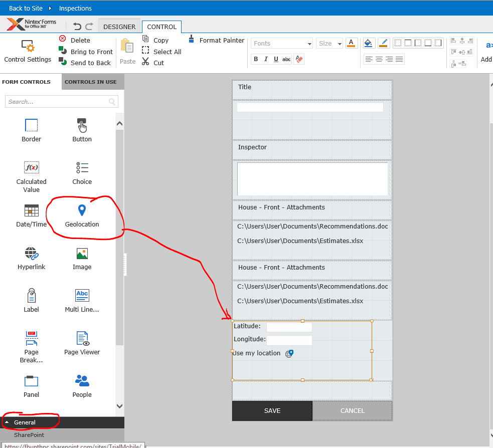
Task: Toggle italic formatting
Action: click(x=266, y=59)
